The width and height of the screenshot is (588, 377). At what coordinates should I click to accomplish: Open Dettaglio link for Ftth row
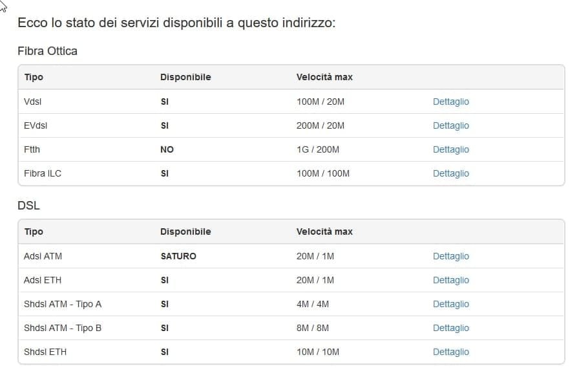point(450,149)
